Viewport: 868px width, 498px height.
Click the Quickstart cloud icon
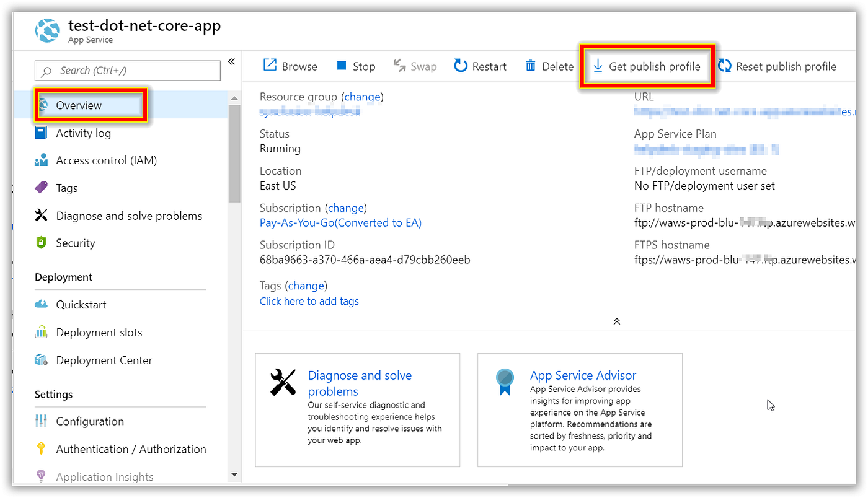[41, 304]
